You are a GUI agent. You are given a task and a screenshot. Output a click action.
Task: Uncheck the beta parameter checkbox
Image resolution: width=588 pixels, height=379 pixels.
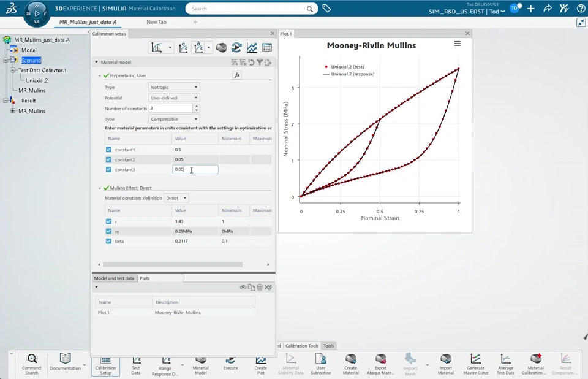click(109, 242)
